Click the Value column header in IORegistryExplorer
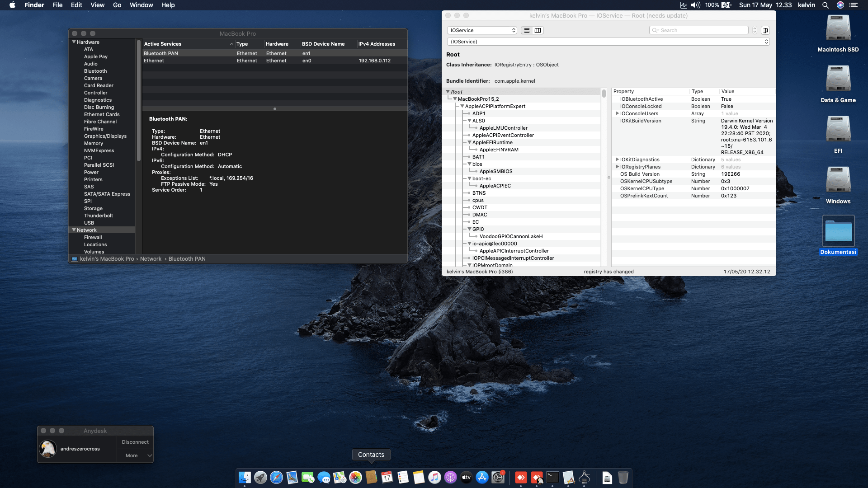Screen dimensions: 868x488 [x=747, y=91]
